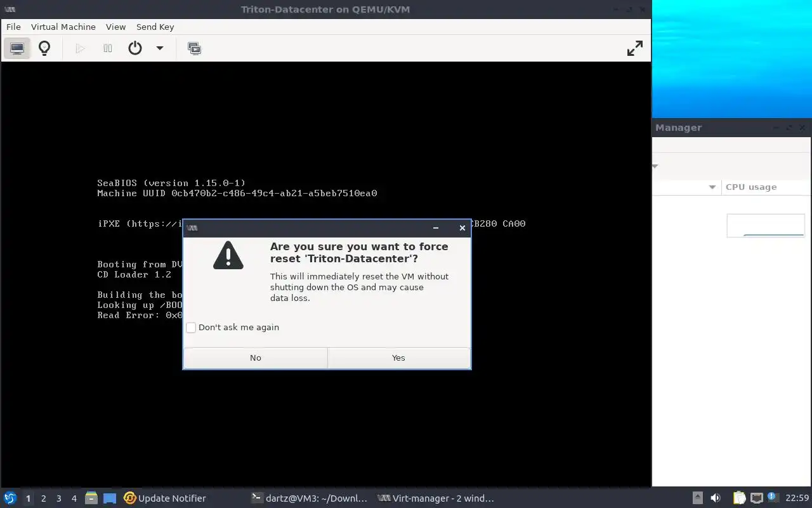Click the Shut Down power icon
This screenshot has width=812, height=508.
point(135,48)
